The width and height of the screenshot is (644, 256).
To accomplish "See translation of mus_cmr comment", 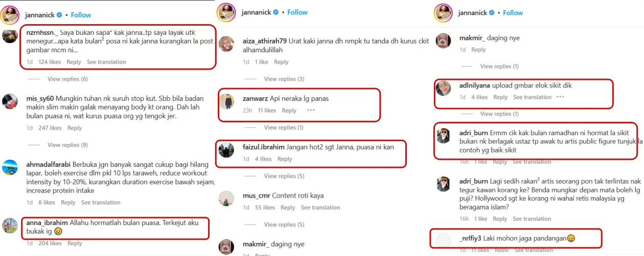I will coord(320,207).
